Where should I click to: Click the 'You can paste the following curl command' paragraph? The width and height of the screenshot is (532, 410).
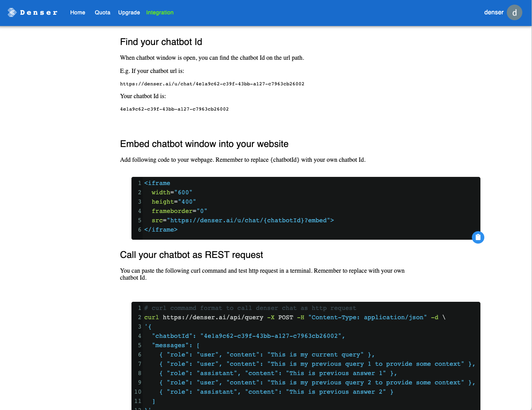pyautogui.click(x=263, y=274)
